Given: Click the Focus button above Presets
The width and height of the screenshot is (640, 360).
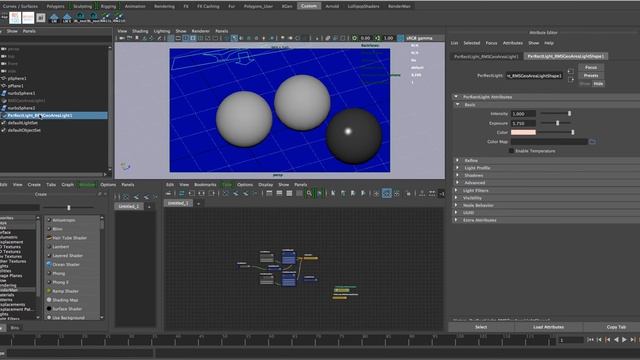Looking at the screenshot, I should [x=591, y=67].
